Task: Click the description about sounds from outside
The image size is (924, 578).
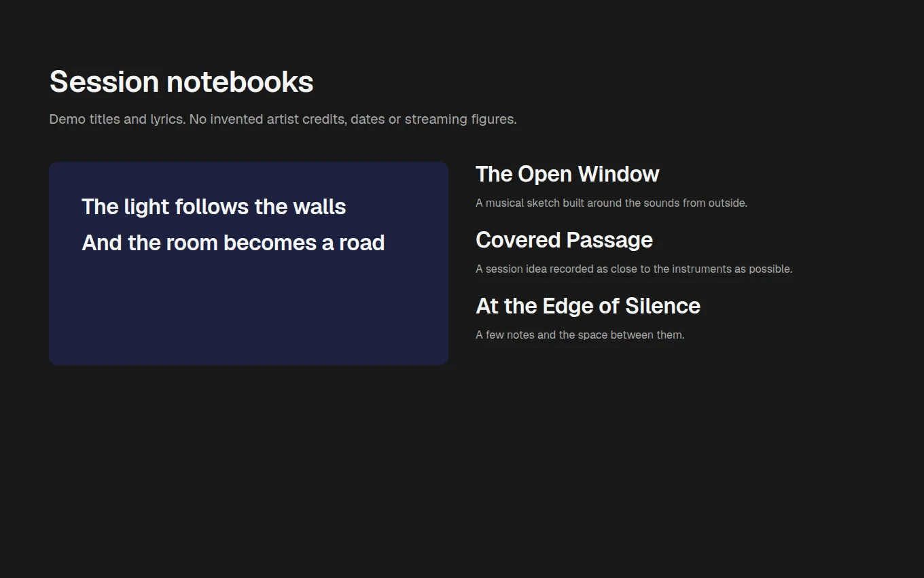Action: point(611,203)
